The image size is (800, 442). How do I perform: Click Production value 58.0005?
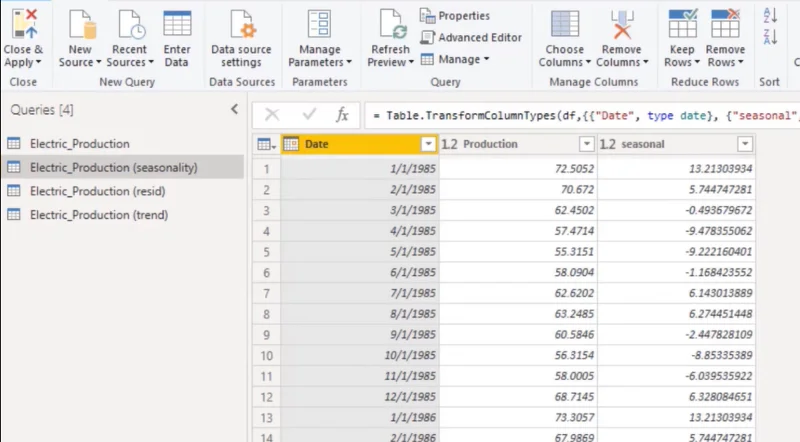coord(518,376)
